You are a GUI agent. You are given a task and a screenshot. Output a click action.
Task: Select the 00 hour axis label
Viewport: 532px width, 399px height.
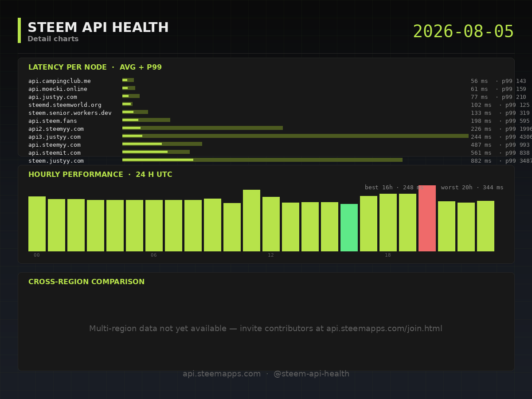tap(37, 255)
